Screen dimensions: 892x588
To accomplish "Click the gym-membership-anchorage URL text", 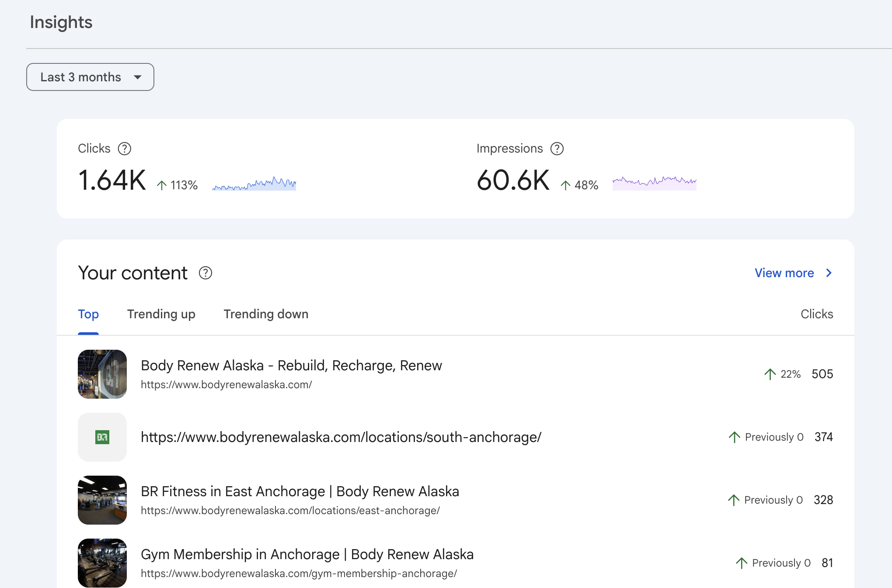I will point(299,574).
